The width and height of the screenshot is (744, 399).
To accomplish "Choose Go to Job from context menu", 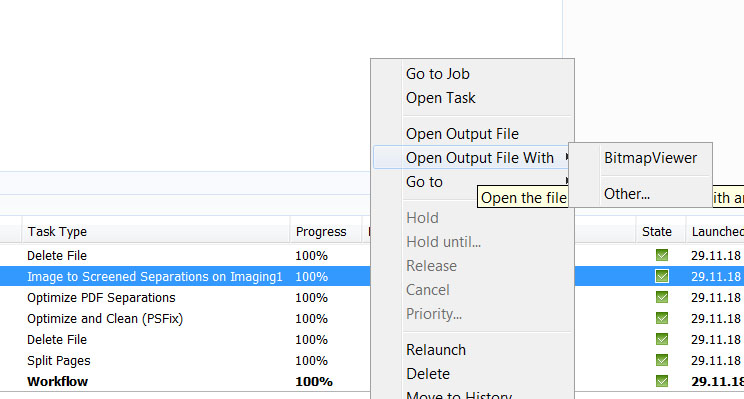I will [437, 74].
